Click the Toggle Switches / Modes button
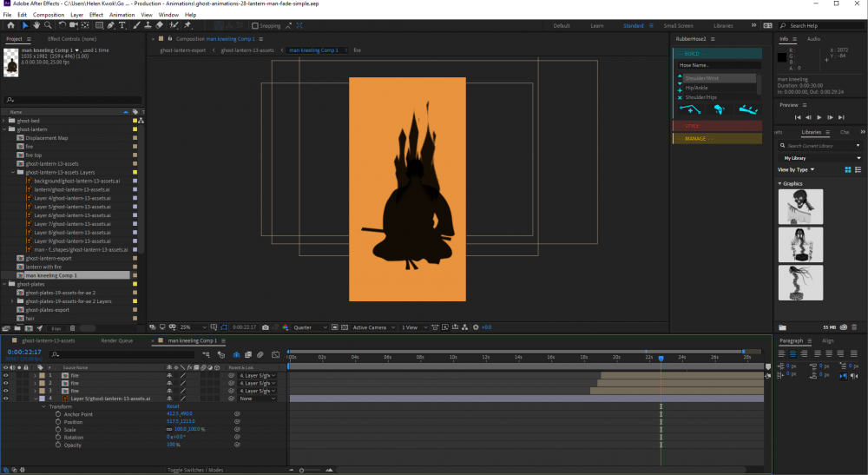Viewport: 868px width, 475px height. pos(195,470)
